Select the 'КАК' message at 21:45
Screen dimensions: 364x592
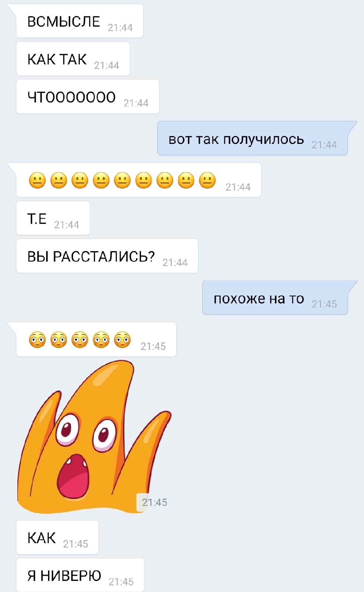[x=57, y=537]
